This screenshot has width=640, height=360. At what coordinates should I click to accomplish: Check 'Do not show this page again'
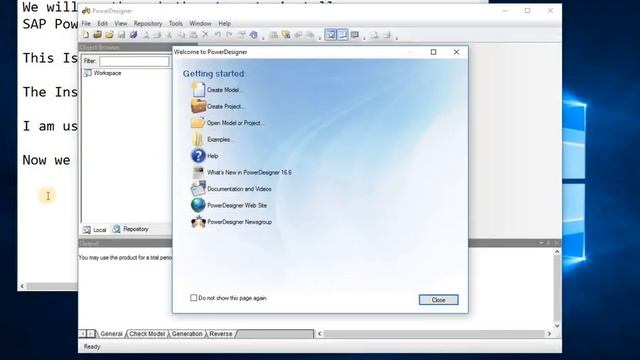click(x=193, y=298)
